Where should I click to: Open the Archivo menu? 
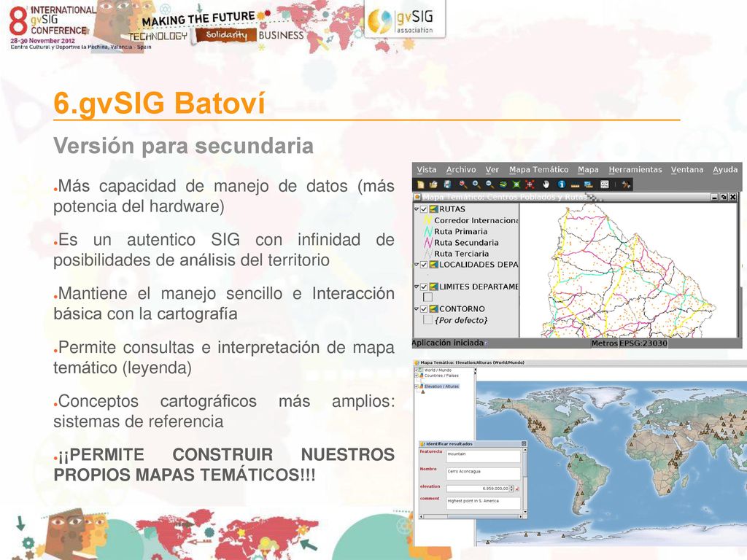461,169
